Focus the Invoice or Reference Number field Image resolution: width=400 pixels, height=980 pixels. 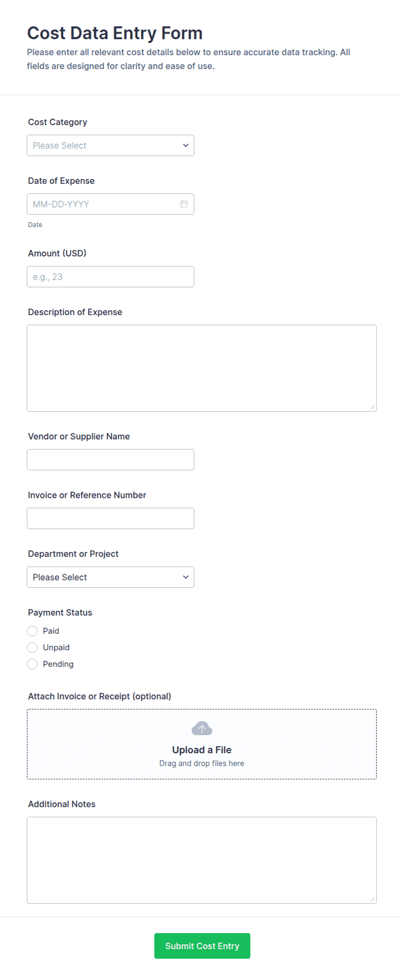[x=111, y=519]
